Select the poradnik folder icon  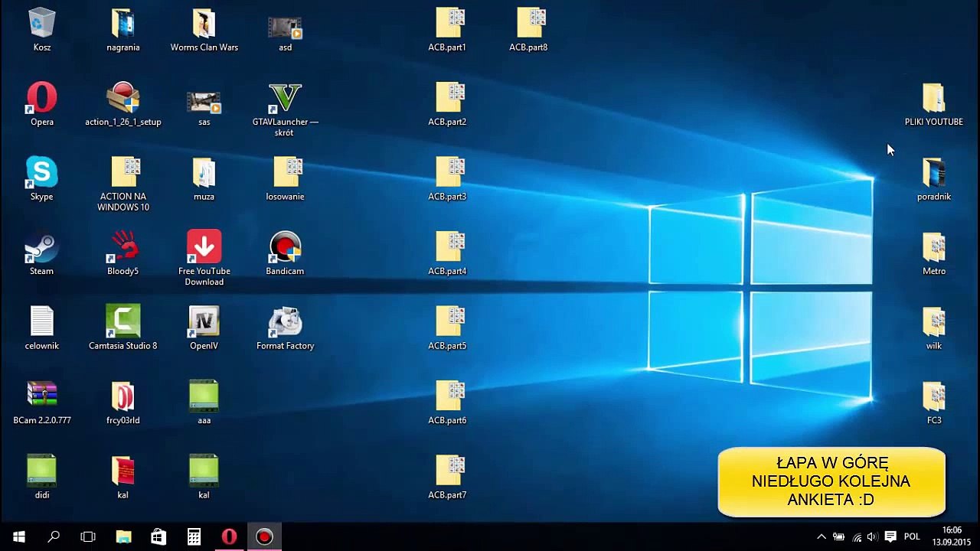(x=934, y=172)
